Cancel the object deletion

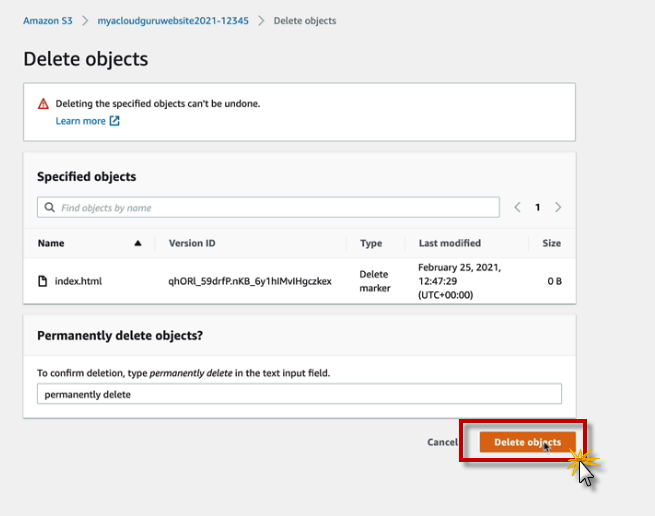click(x=442, y=442)
